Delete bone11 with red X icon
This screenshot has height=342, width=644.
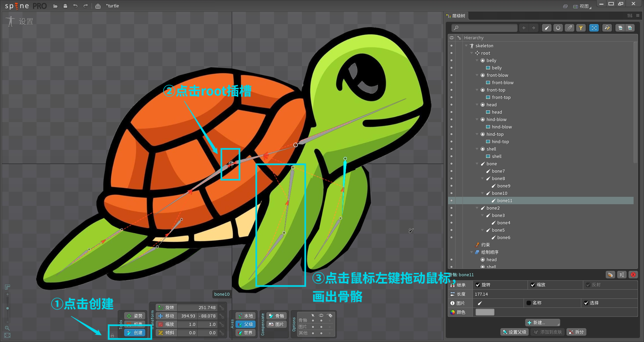pos(633,275)
